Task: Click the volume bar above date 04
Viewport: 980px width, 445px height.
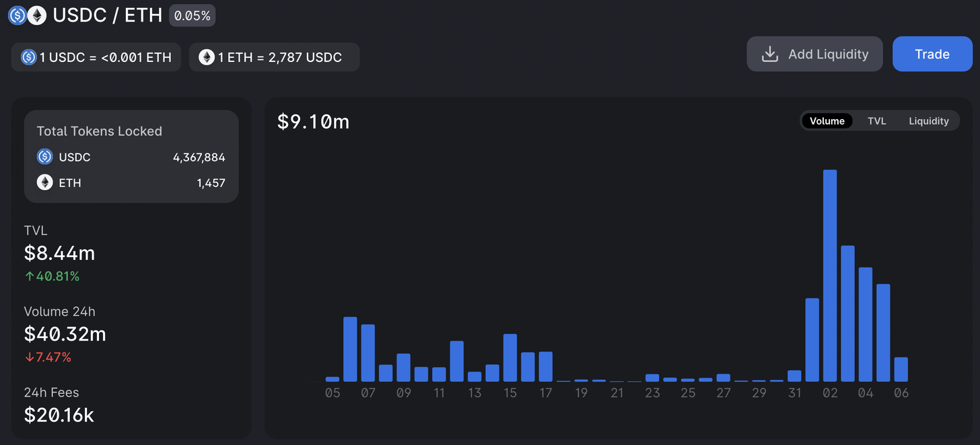Action: tap(866, 324)
